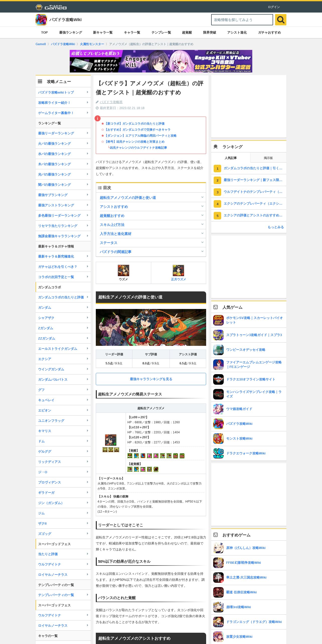
Task: Open テンプレ一覧 navigation item
Action: (x=161, y=33)
